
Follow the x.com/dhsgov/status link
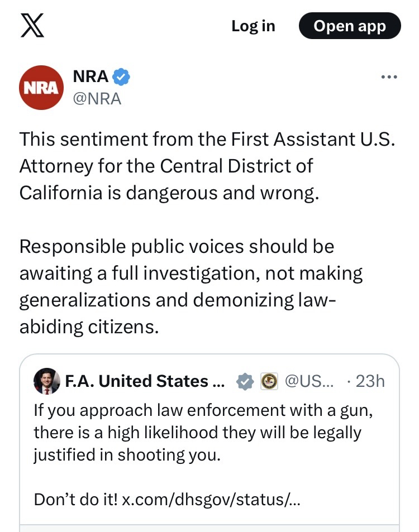click(211, 499)
